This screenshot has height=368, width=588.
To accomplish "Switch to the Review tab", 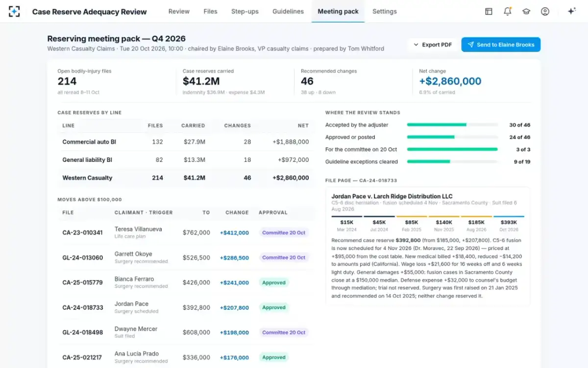I will point(179,11).
